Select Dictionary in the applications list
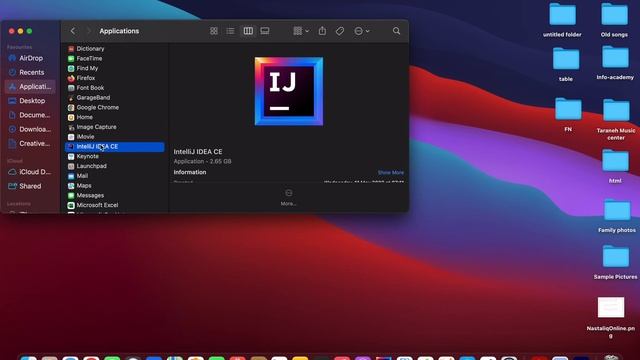This screenshot has height=360, width=640. click(x=115, y=49)
